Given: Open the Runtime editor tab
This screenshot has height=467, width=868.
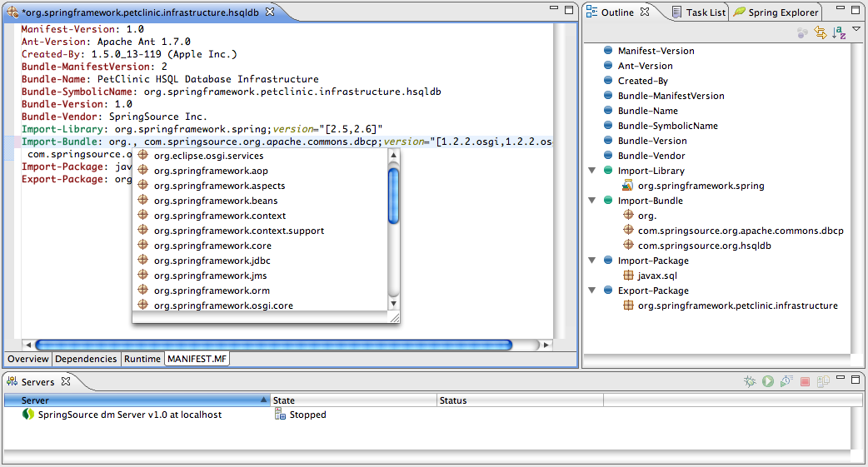Looking at the screenshot, I should tap(142, 359).
